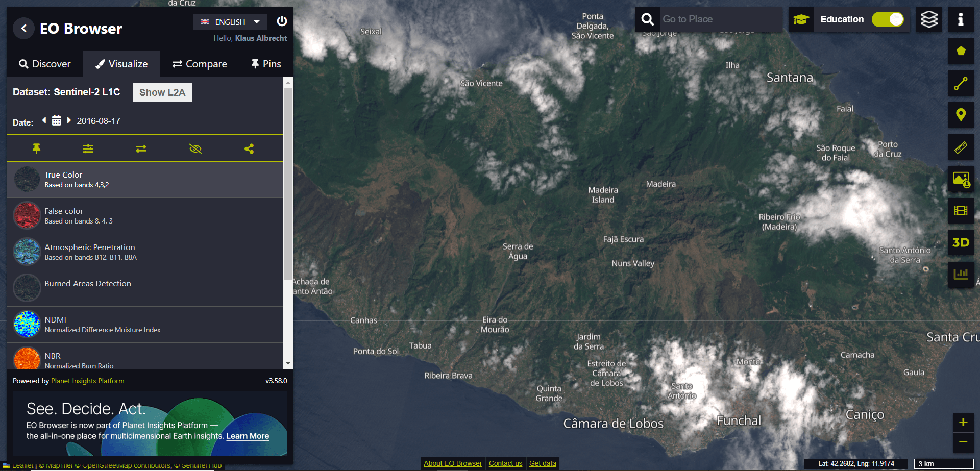Activate the point of interest marker icon
This screenshot has height=471, width=980.
[961, 115]
